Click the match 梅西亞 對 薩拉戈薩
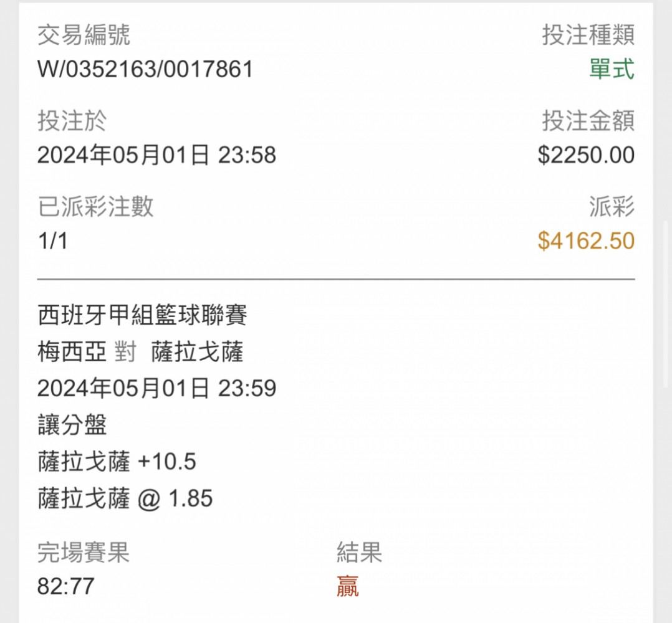The width and height of the screenshot is (672, 623). [x=141, y=352]
